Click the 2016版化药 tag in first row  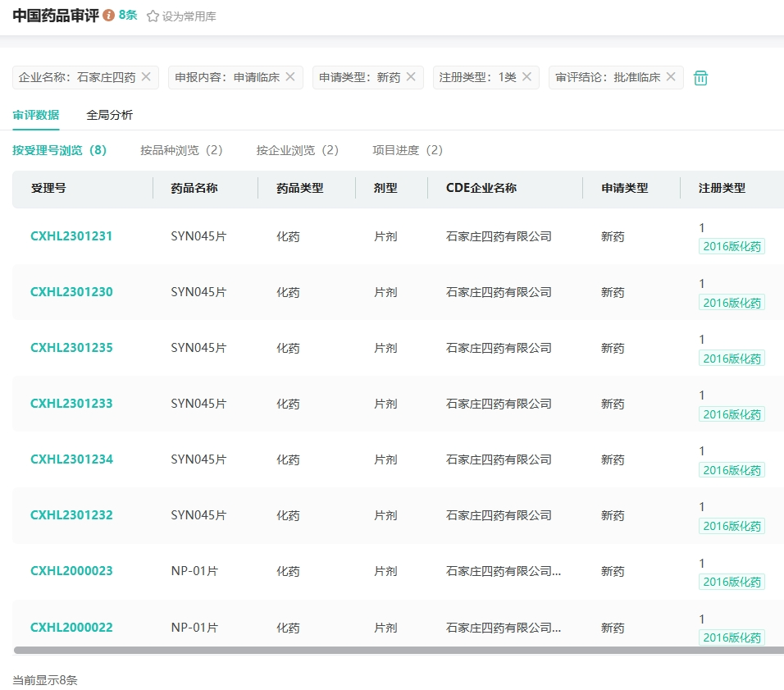coord(732,246)
